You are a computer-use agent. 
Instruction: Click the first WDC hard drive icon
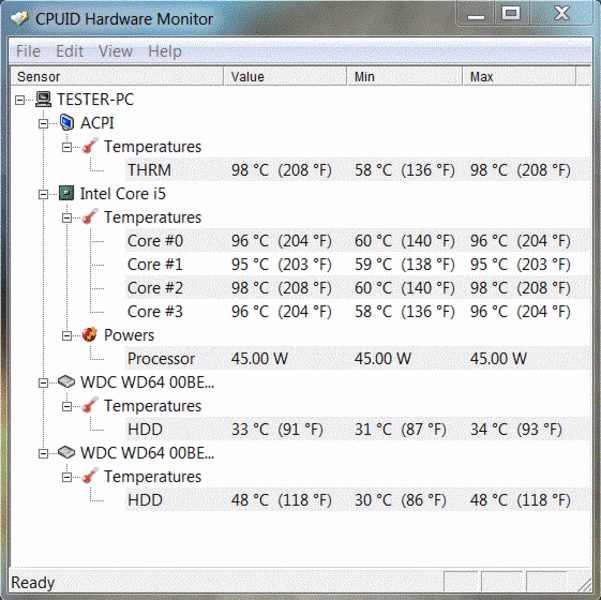[66, 381]
